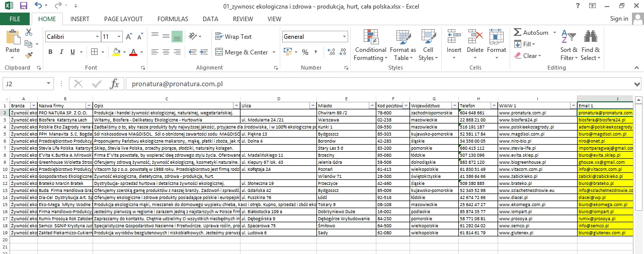Click the Format Painter brush icon
The width and height of the screenshot is (644, 254).
(29, 54)
